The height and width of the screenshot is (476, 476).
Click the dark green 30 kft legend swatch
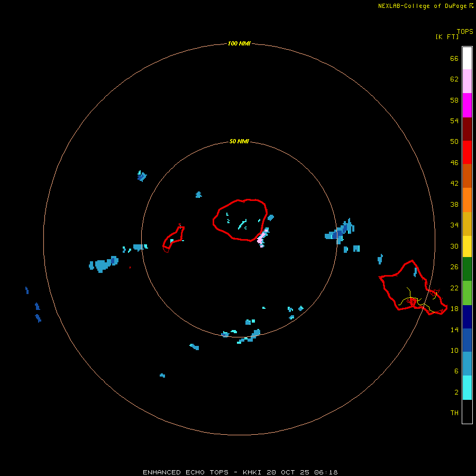[467, 269]
